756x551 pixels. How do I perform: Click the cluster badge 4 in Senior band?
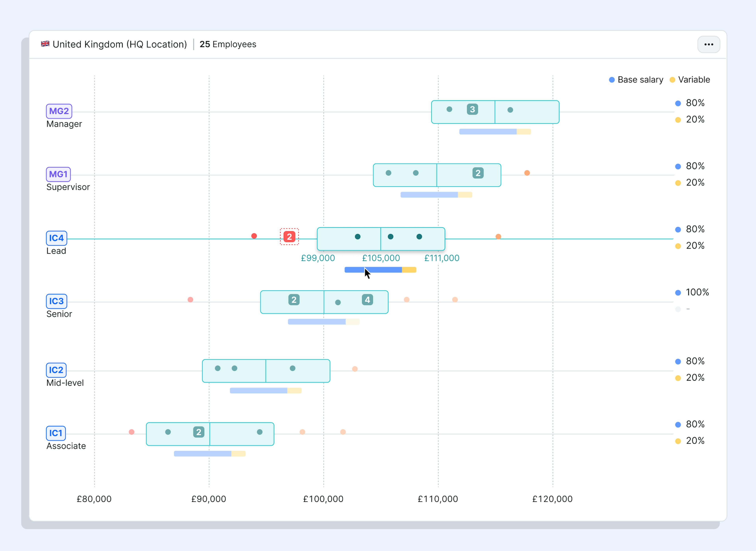click(367, 300)
